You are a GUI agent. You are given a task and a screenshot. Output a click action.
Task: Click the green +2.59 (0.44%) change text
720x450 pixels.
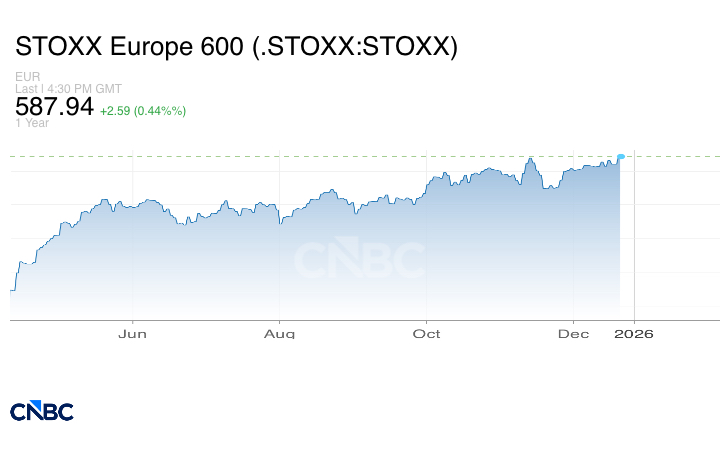143,110
